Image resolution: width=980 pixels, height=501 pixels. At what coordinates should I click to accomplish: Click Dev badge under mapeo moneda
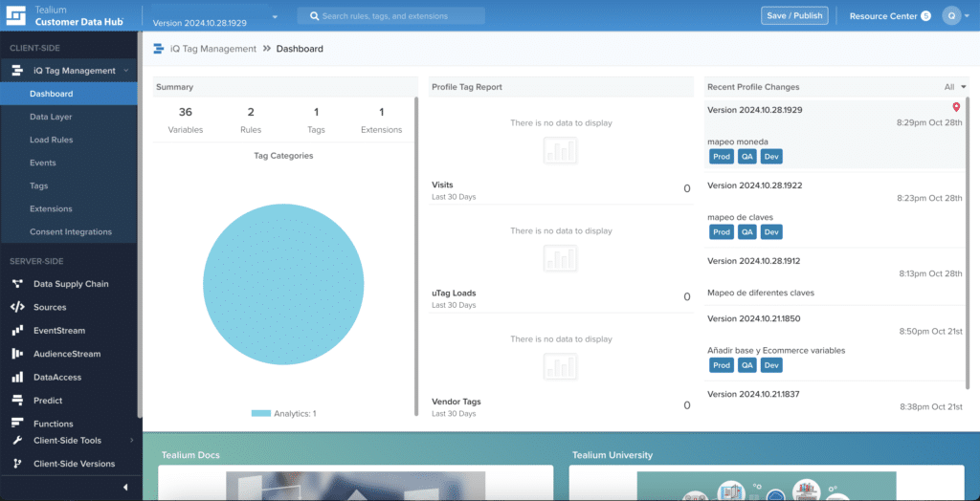(771, 156)
